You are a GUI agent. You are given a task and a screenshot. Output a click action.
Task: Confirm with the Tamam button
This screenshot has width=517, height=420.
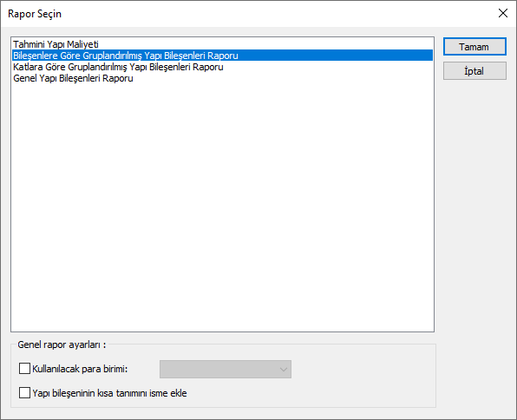(474, 47)
